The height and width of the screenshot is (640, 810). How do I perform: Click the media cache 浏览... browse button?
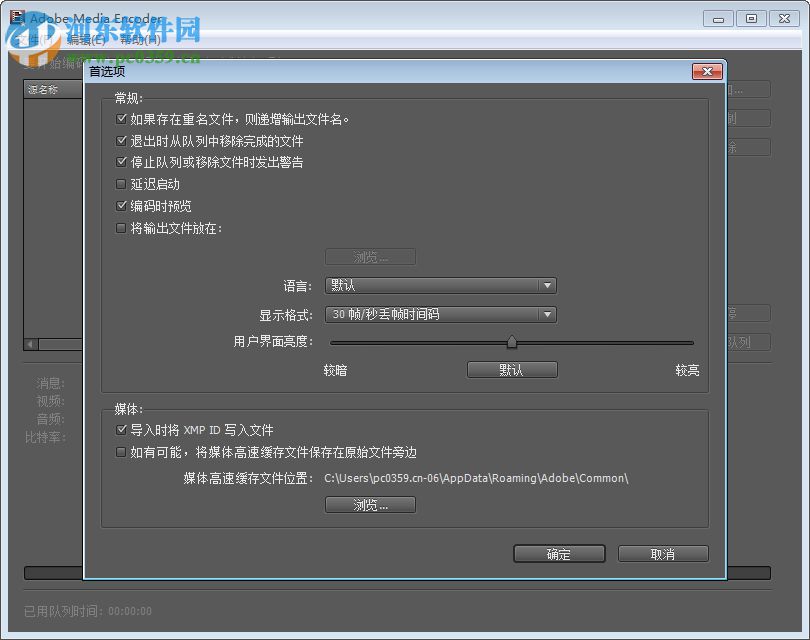370,504
